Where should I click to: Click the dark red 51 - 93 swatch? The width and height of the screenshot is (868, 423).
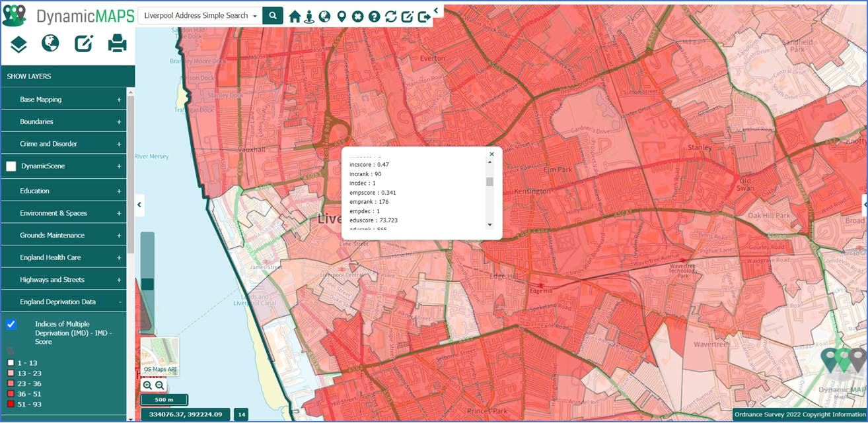pos(10,404)
